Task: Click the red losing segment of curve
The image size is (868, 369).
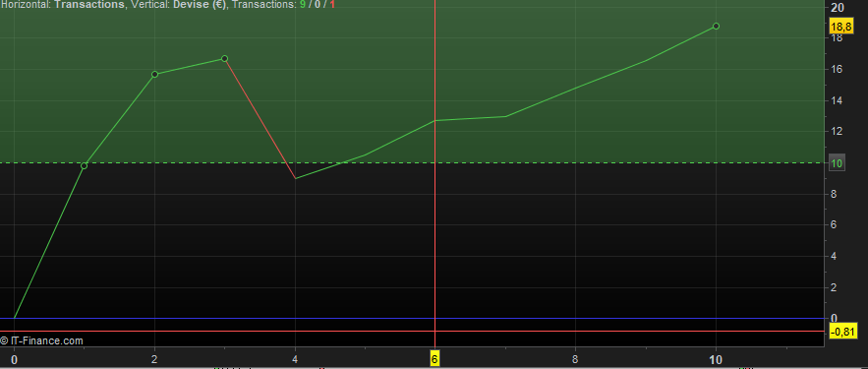Action: pos(260,118)
